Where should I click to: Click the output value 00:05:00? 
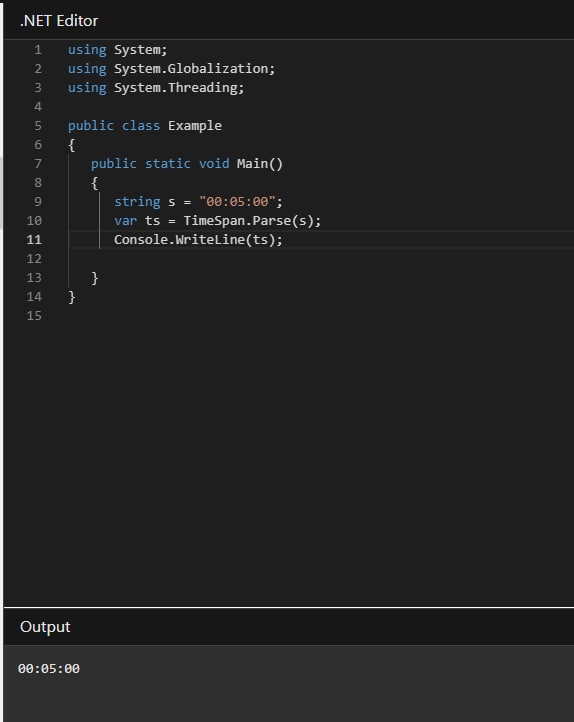click(49, 669)
